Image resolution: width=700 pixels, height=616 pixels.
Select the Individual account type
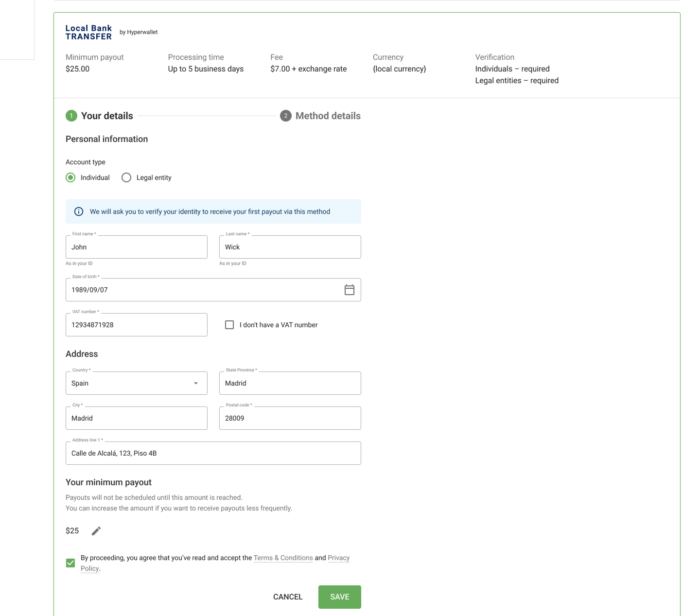[70, 177]
